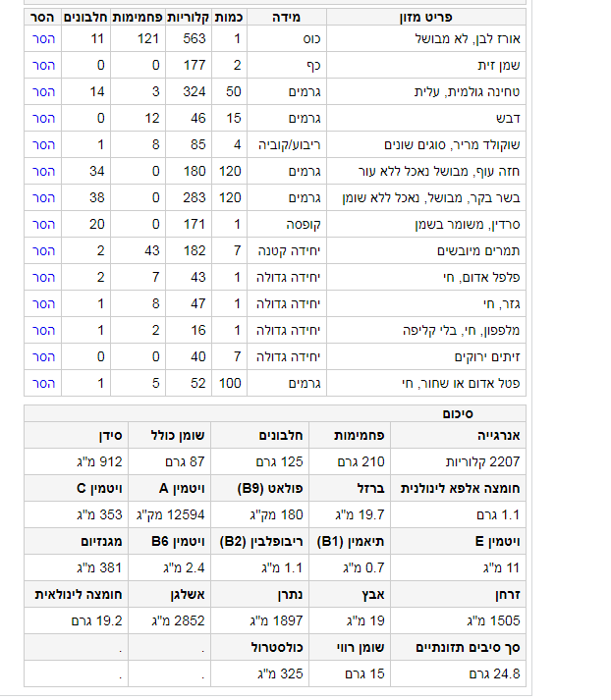Screen dimensions: 611x700
Task: Click the כמות column header
Action: [229, 18]
